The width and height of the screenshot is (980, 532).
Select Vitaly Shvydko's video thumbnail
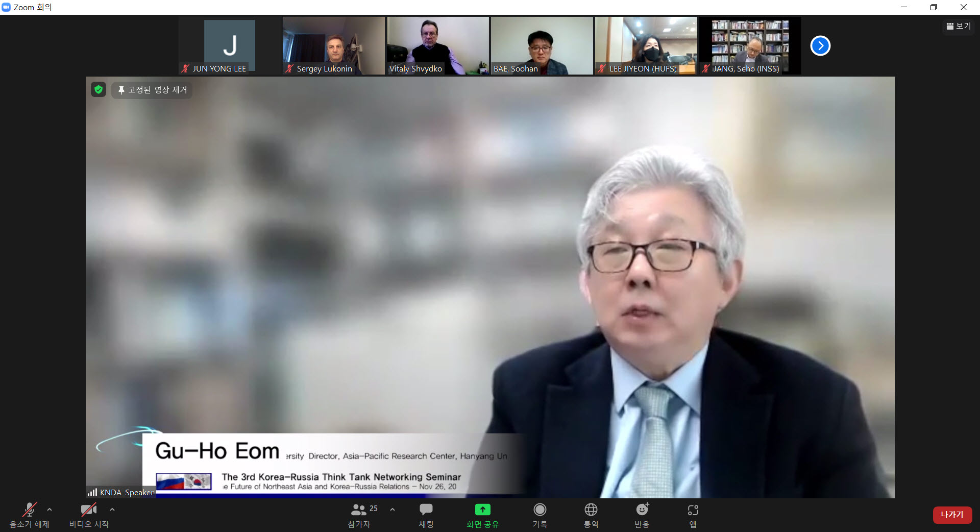(x=437, y=46)
